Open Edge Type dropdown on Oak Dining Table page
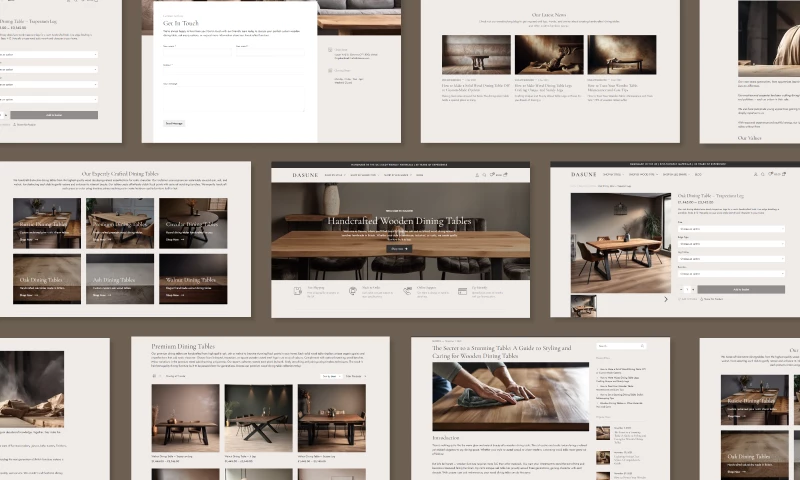Screen dimensions: 800x480 tap(731, 244)
